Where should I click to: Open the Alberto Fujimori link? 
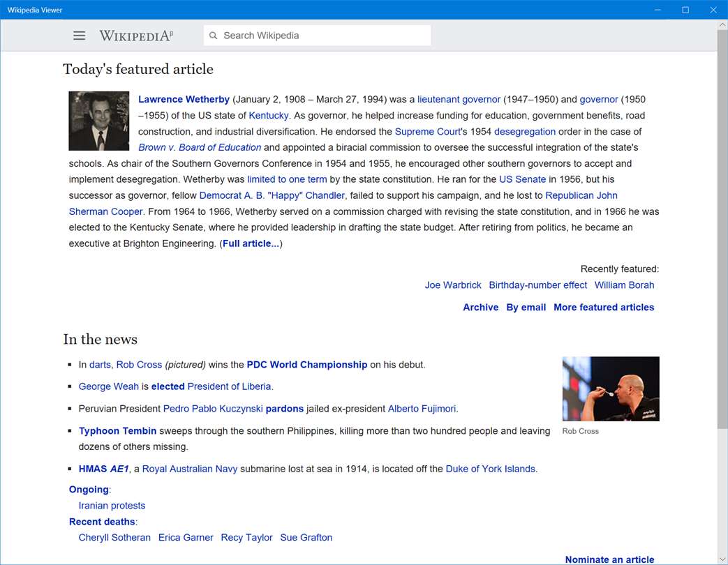coord(422,409)
